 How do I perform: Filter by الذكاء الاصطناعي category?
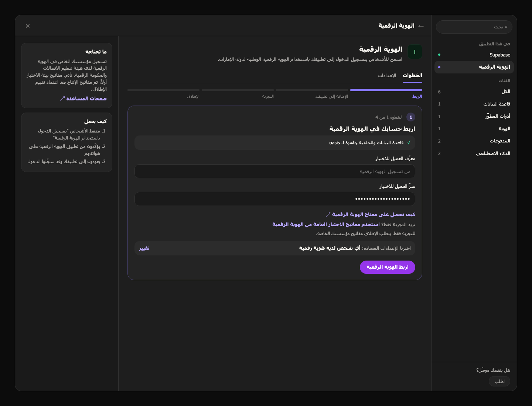(474, 154)
